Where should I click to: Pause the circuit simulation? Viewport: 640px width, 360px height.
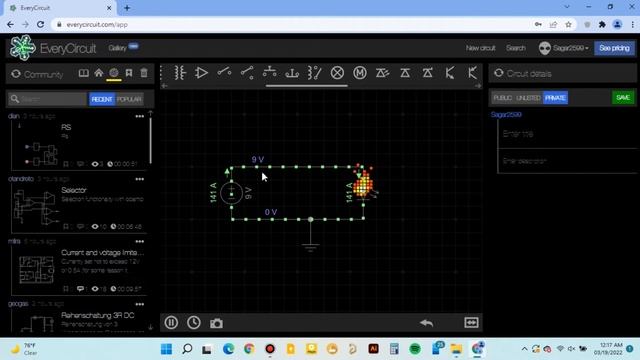(x=171, y=322)
